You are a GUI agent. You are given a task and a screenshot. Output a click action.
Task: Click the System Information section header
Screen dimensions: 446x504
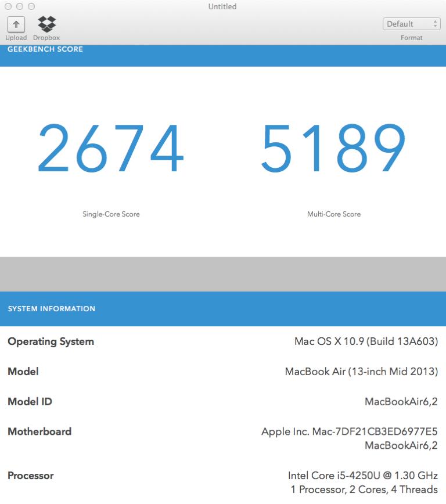tap(52, 309)
